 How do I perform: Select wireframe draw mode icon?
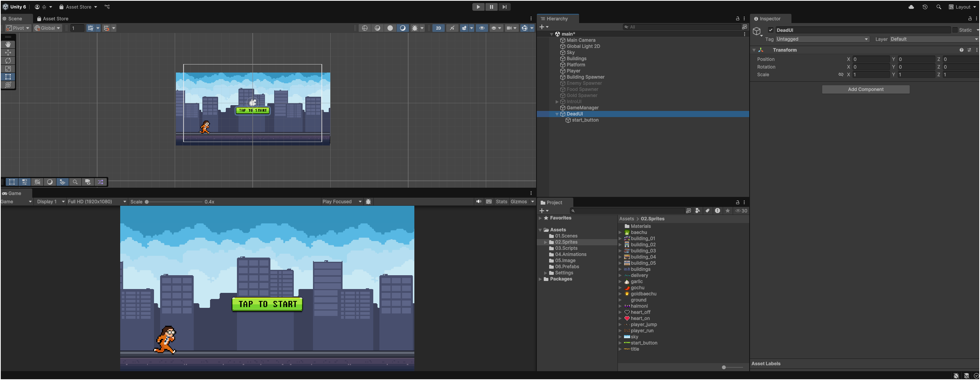coord(365,28)
